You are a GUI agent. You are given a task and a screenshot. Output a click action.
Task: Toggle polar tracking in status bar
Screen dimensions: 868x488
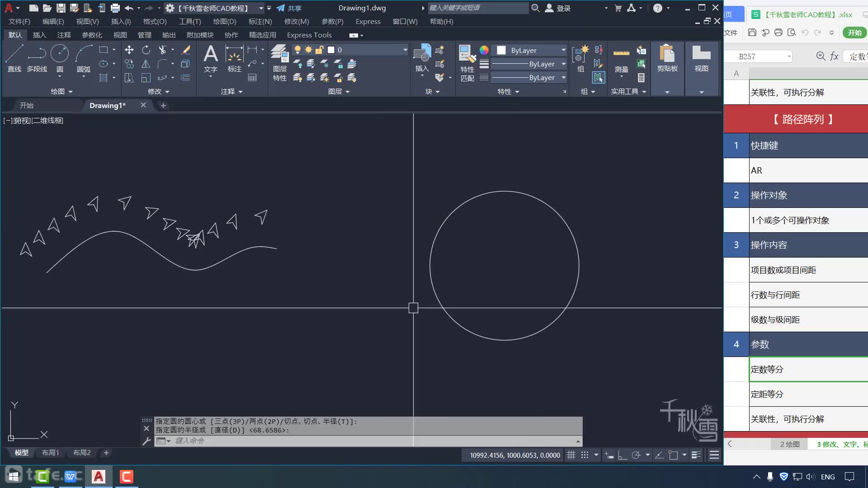tap(636, 455)
